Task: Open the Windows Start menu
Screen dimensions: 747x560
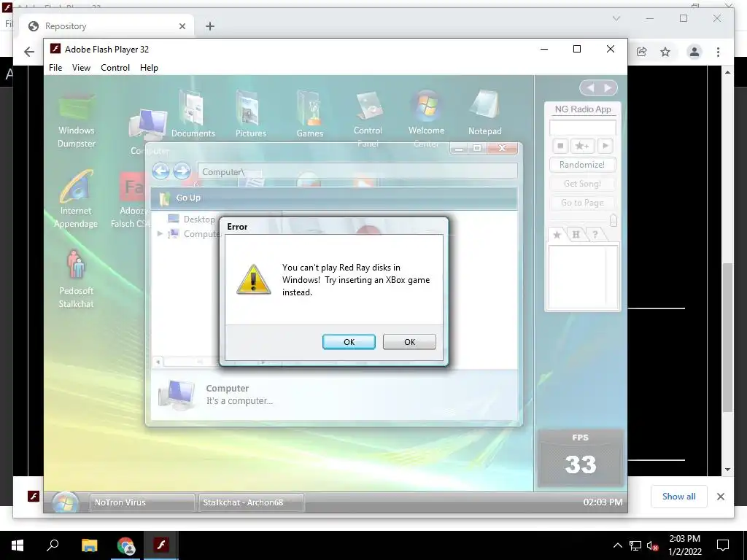Action: [18, 545]
